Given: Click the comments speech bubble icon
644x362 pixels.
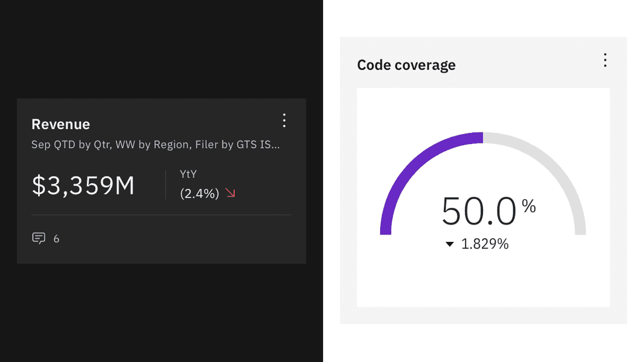Looking at the screenshot, I should (x=39, y=239).
